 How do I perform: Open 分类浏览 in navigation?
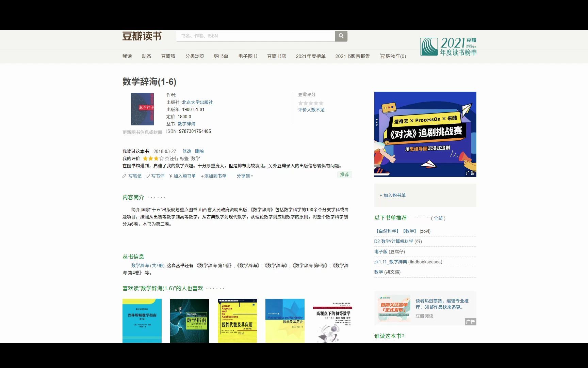click(195, 56)
